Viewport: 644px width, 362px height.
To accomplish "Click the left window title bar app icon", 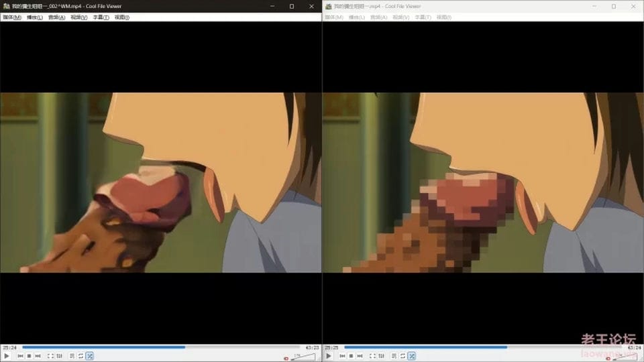I will point(6,6).
